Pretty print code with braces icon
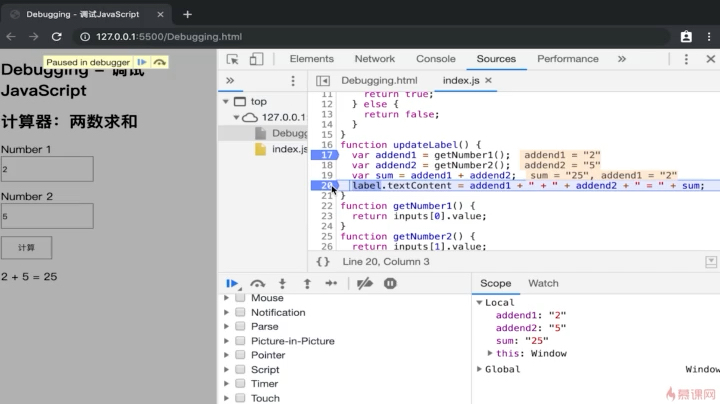This screenshot has width=720, height=404. coord(323,261)
